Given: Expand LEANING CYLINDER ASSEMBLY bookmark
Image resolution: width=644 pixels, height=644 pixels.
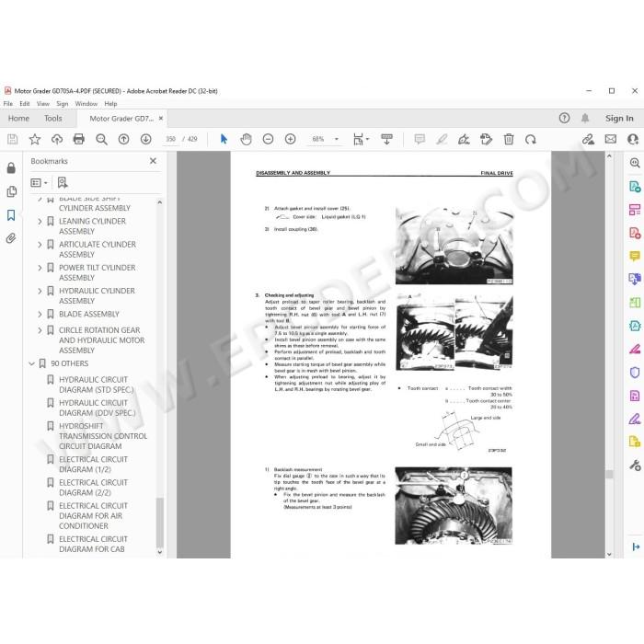Looking at the screenshot, I should click(x=40, y=222).
